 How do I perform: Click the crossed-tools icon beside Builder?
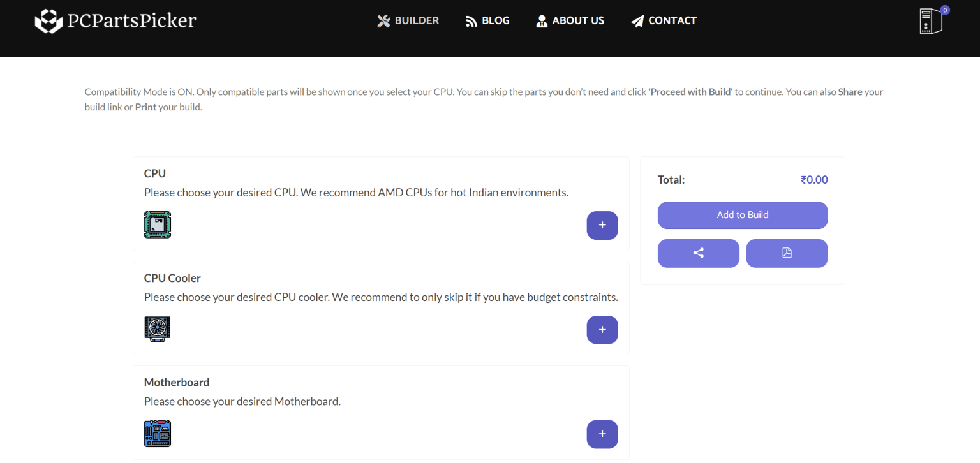point(383,20)
